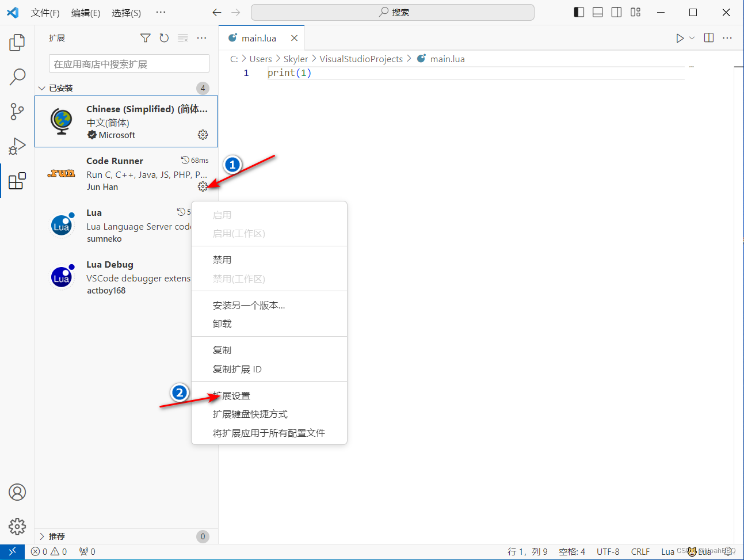Click the extension marketplace search field
The height and width of the screenshot is (560, 744).
click(129, 64)
